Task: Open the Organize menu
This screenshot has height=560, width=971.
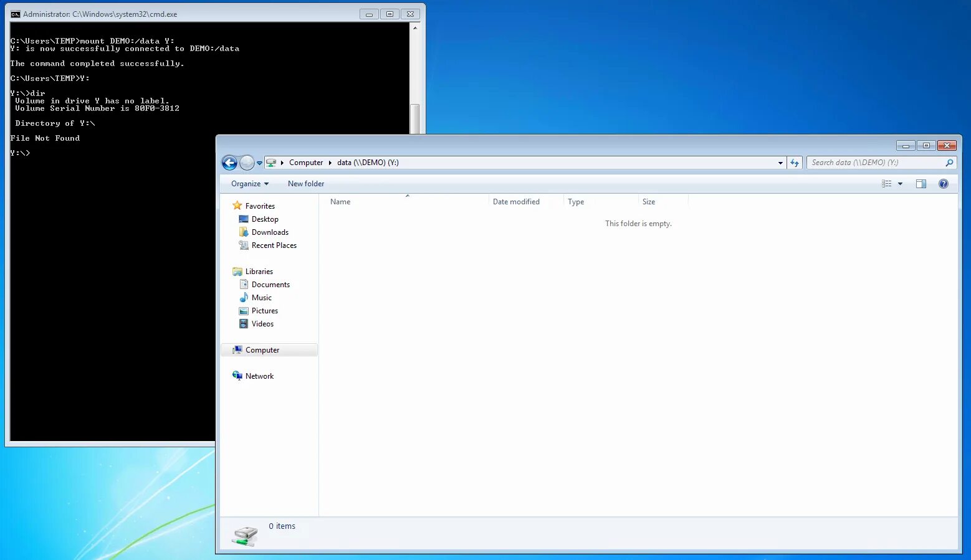Action: 250,184
